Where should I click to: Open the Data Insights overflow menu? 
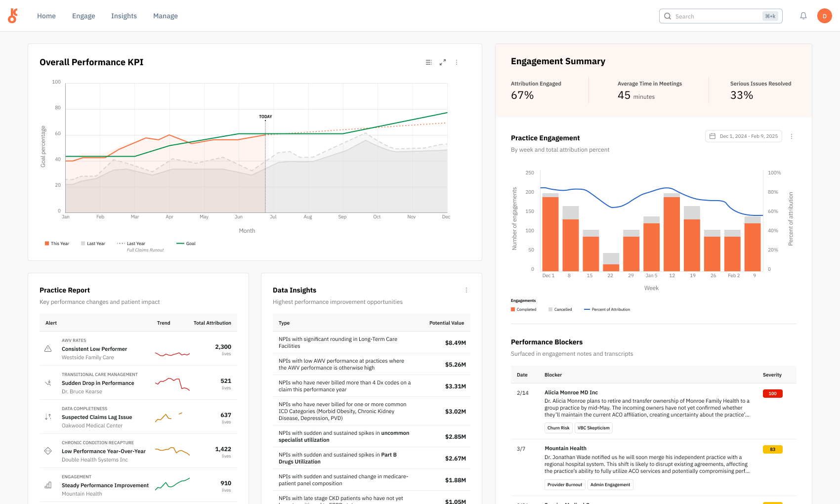[x=466, y=290]
